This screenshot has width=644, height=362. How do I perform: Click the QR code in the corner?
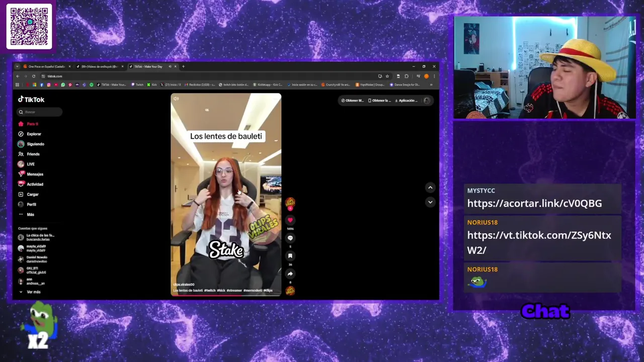tap(29, 26)
